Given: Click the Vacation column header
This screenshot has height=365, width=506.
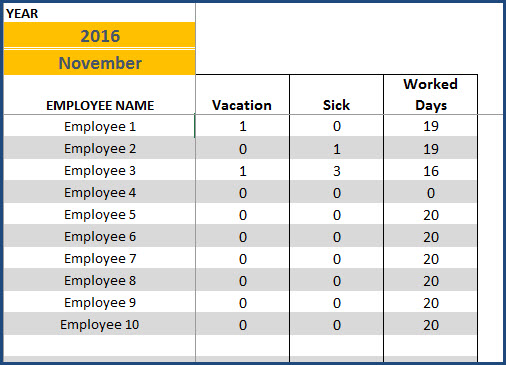Looking at the screenshot, I should [242, 95].
